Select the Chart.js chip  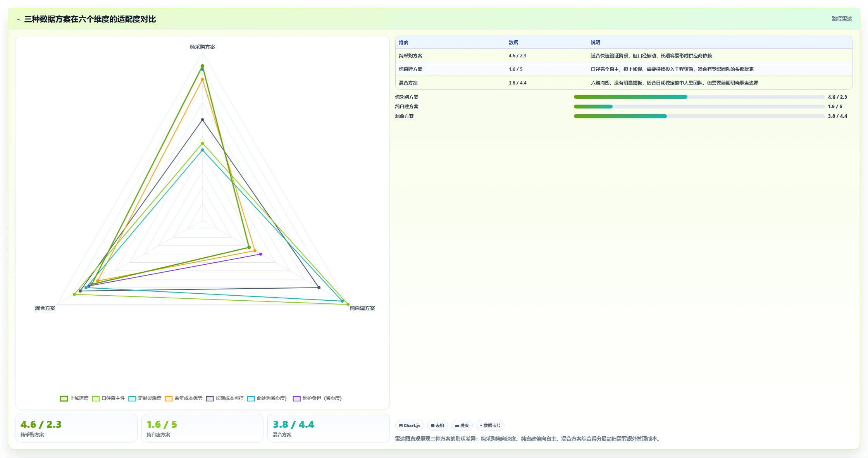(410, 425)
